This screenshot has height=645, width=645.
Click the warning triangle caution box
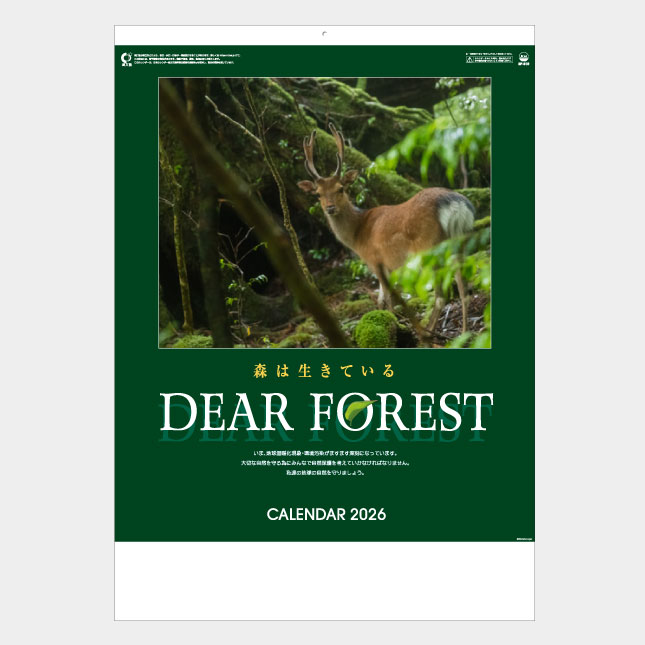(489, 59)
